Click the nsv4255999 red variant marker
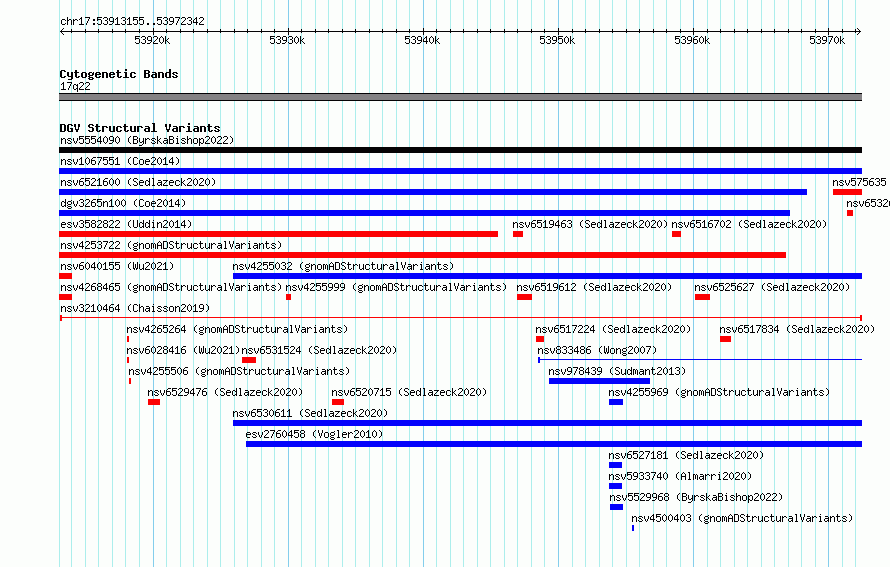 pos(288,297)
